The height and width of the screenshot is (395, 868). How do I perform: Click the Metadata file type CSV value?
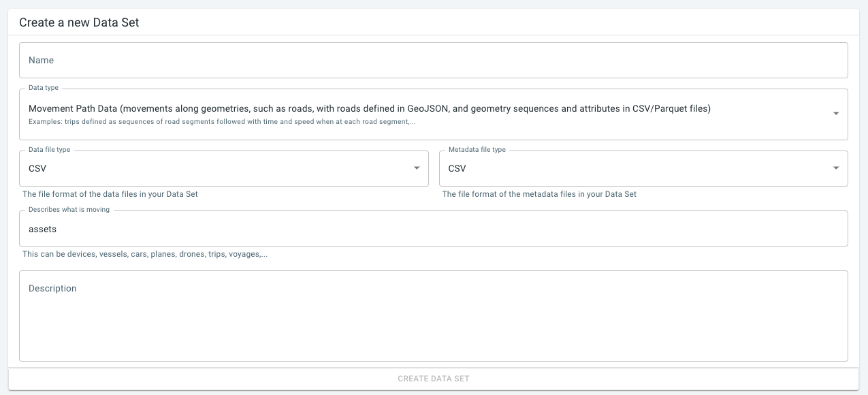click(456, 168)
